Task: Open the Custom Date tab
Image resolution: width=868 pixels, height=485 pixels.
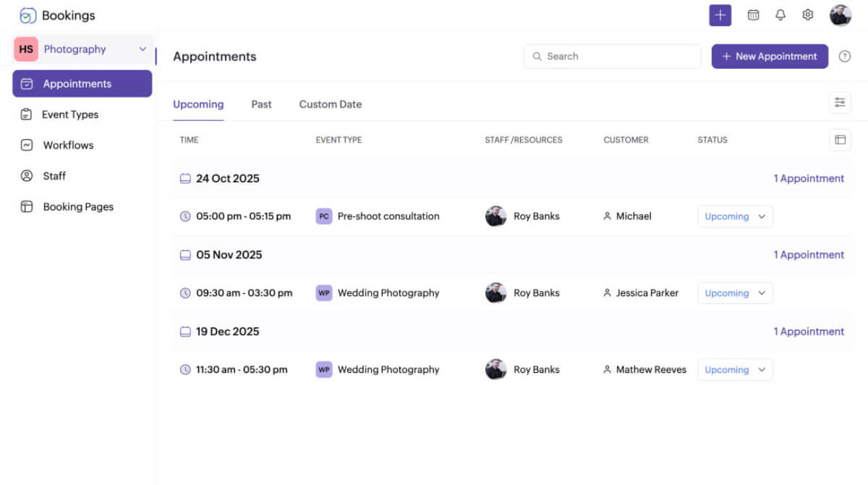Action: coord(330,104)
